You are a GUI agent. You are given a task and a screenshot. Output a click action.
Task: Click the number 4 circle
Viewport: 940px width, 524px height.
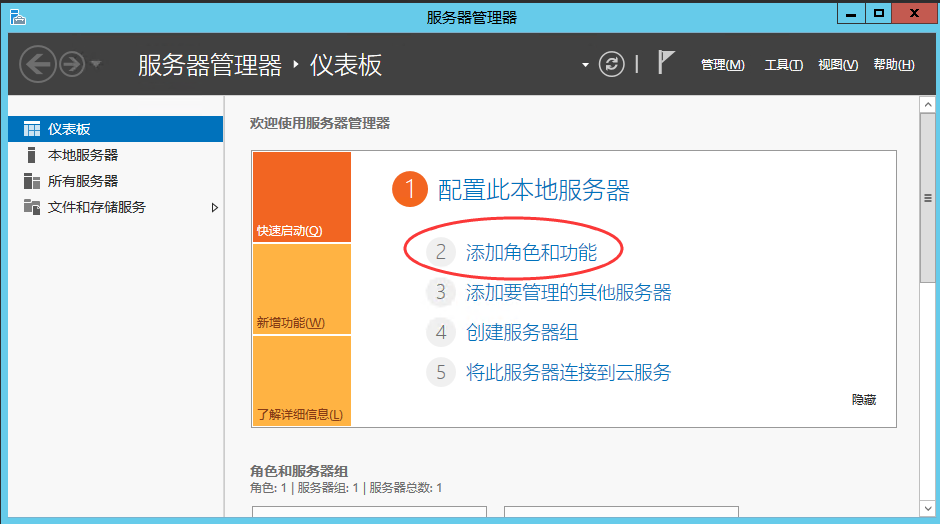tap(441, 332)
